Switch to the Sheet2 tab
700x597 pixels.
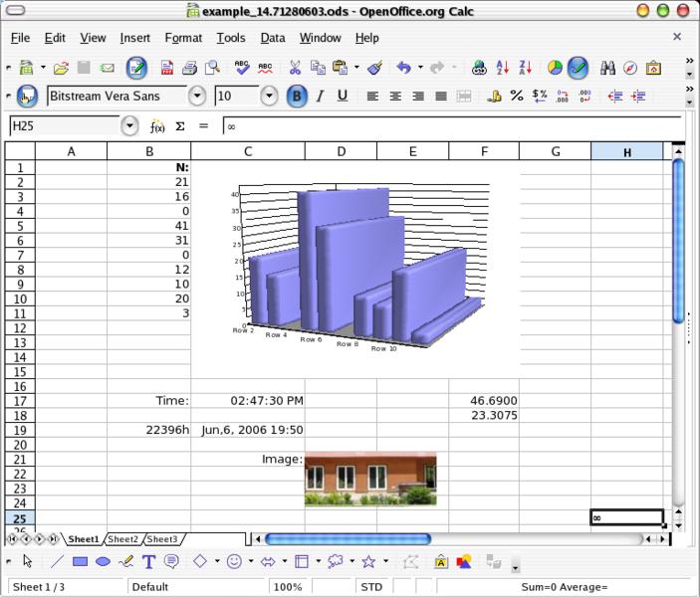coord(123,539)
